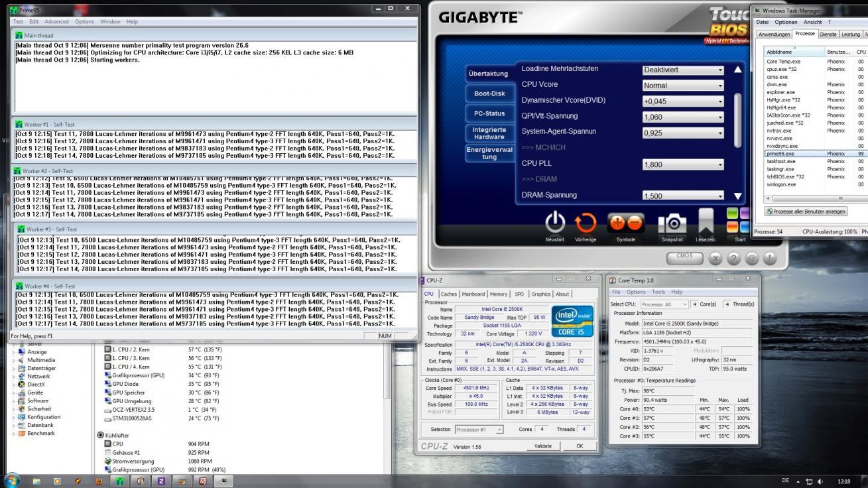This screenshot has width=868, height=488.
Task: Click the Boot-Disk button in TouchBIOS
Action: point(489,93)
